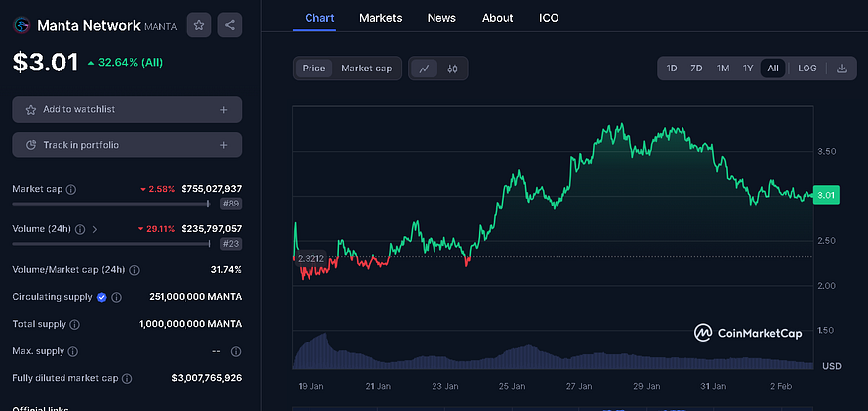Switch to the candlestick chart icon
The height and width of the screenshot is (411, 868).
452,68
